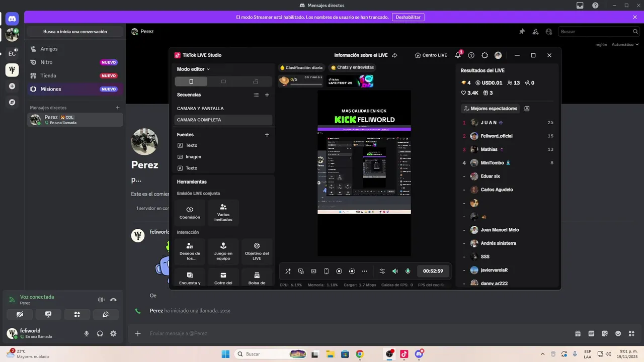The image size is (644, 362).
Task: Click the share arrow beside Información sobre el LIVE
Action: click(x=395, y=55)
